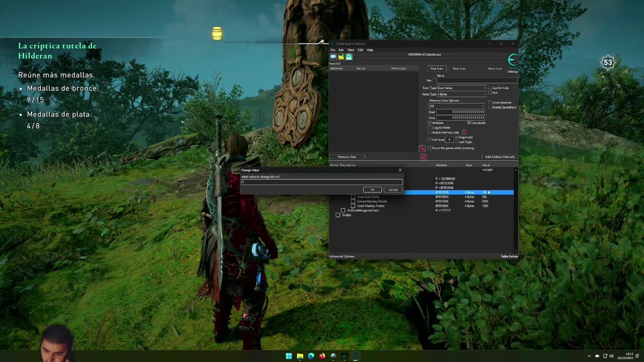Activate Earned Mastery Points entry checkbox
The height and width of the screenshot is (362, 644).
pos(353,202)
